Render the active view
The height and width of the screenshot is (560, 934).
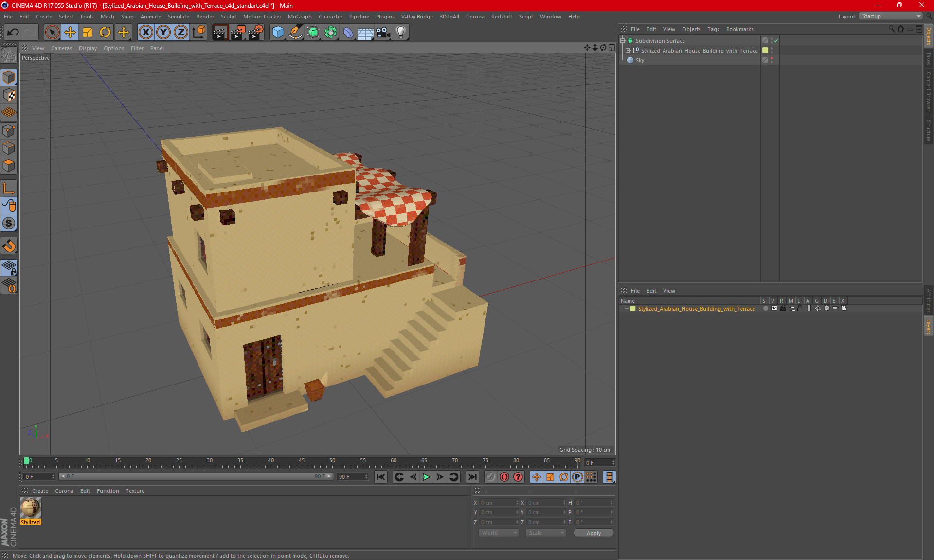click(x=220, y=33)
